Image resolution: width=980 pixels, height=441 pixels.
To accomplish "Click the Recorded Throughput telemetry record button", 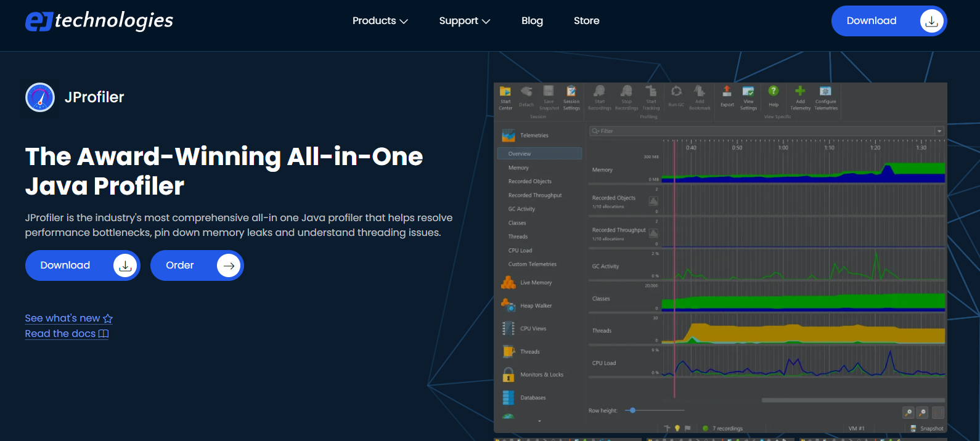I will (x=653, y=233).
